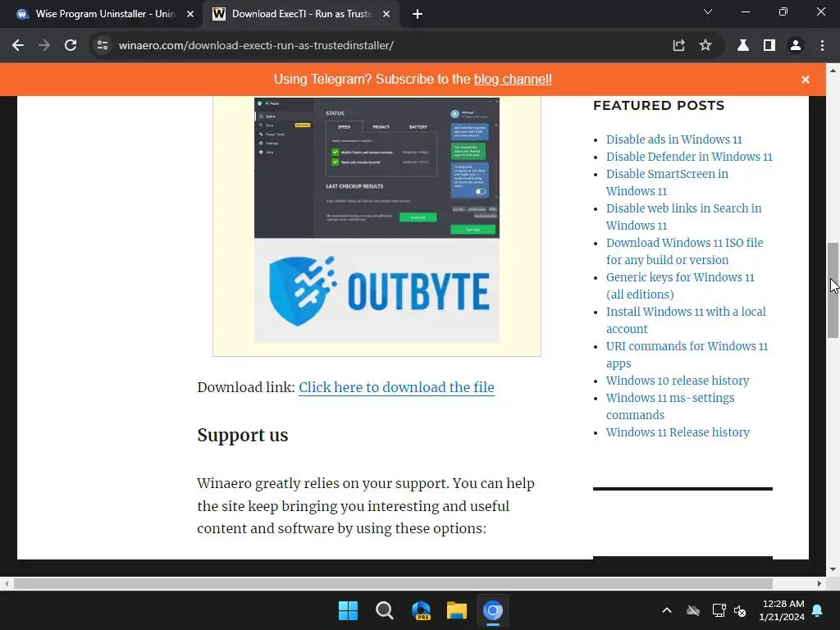Open the Windows Start menu
Viewport: 840px width, 630px height.
coord(348,610)
